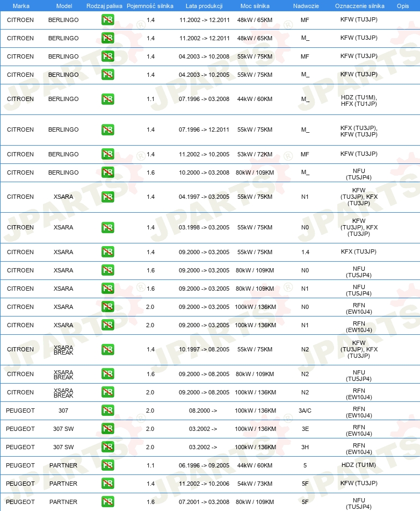Click fuel icon in Berlingo 1.1 44kW row

pyautogui.click(x=108, y=99)
